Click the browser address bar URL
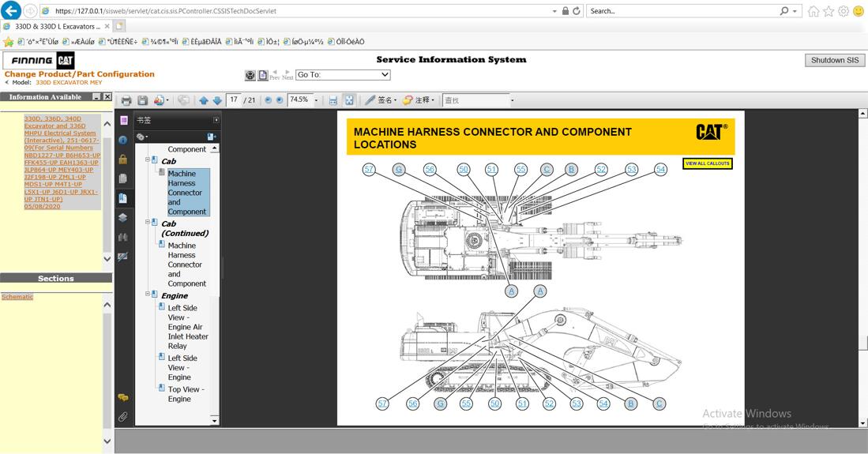Screen dimensions: 868x454 pyautogui.click(x=166, y=10)
